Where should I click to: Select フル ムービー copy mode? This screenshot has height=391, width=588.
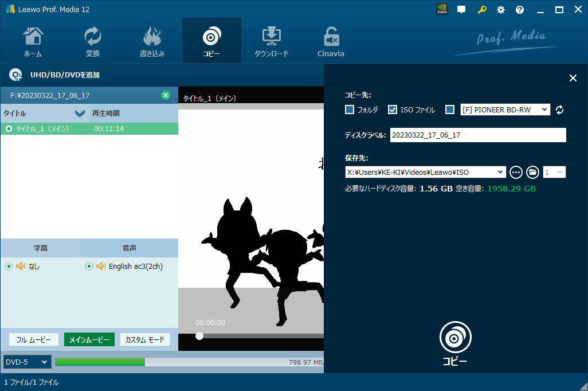[33, 340]
